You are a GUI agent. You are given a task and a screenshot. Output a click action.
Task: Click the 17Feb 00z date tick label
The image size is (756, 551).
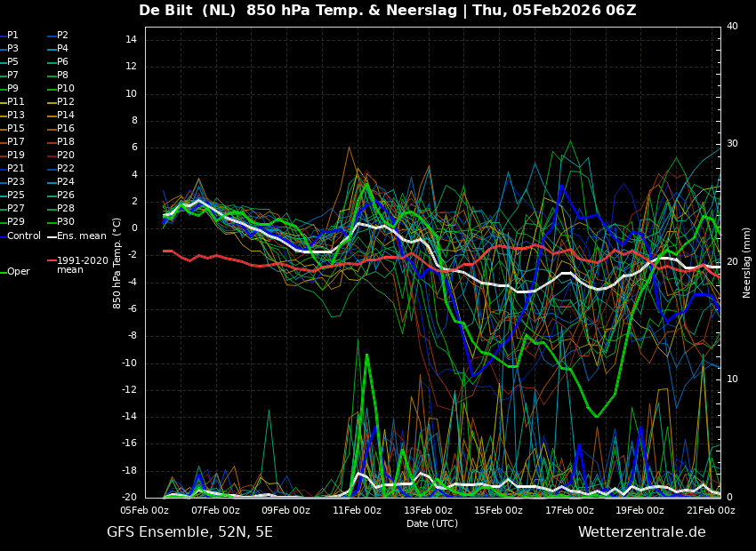[x=569, y=511]
